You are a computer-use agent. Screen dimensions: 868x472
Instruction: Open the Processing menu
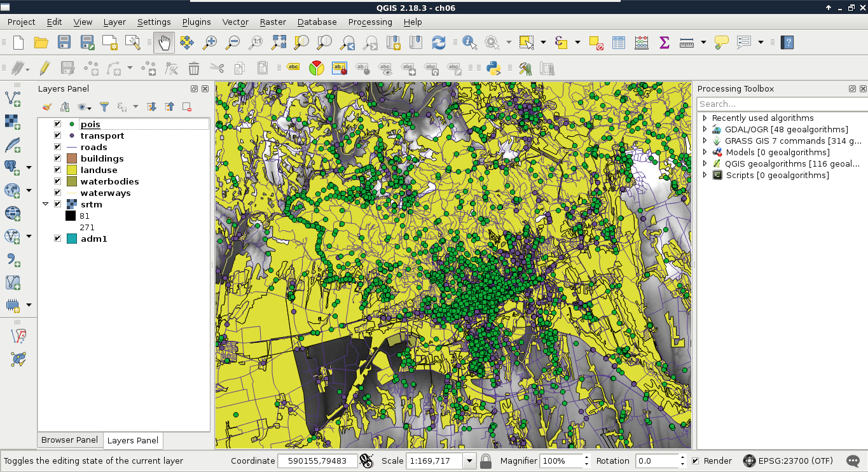point(369,22)
